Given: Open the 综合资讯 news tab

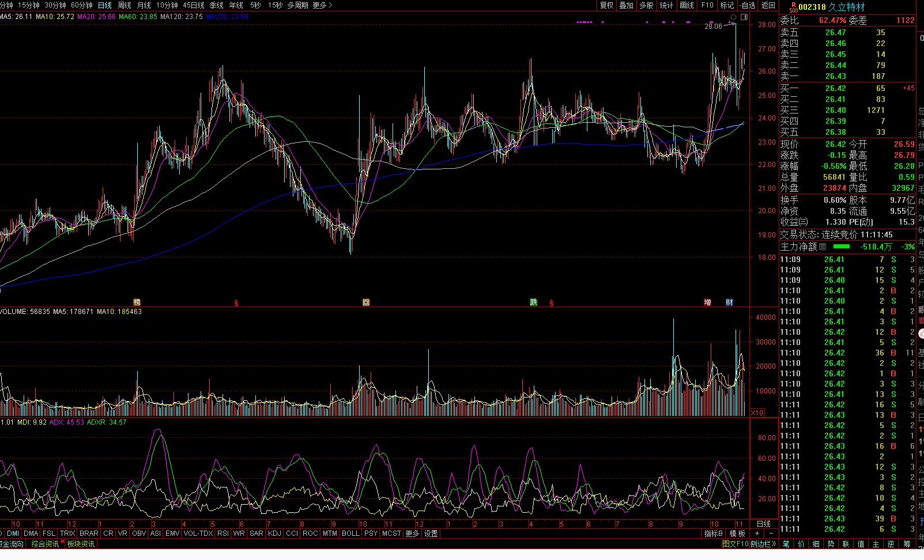Looking at the screenshot, I should point(45,544).
